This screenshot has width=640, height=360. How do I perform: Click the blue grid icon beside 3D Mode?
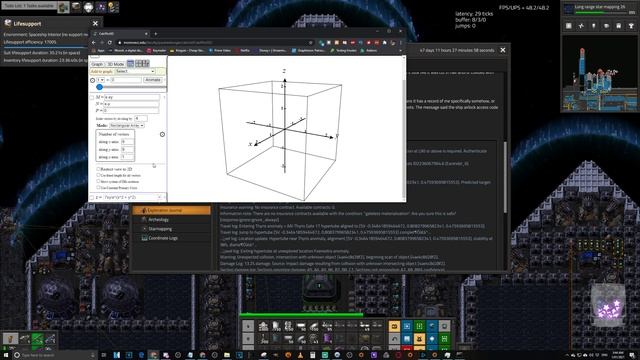tap(130, 63)
